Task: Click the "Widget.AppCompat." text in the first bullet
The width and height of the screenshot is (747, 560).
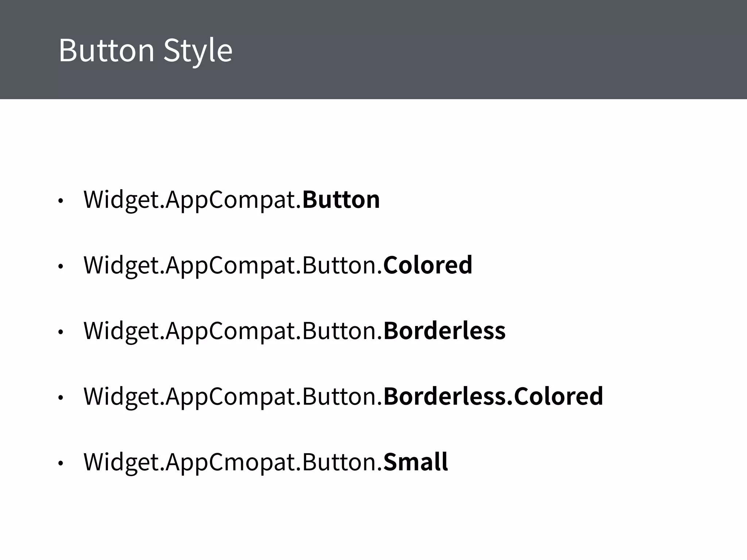Action: pos(192,199)
